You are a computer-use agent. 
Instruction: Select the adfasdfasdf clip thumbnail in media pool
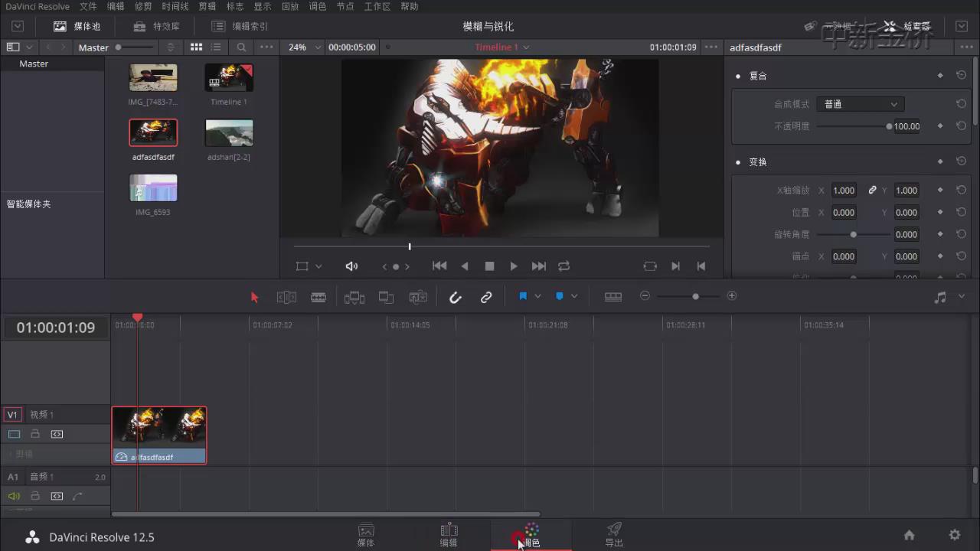[x=153, y=132]
